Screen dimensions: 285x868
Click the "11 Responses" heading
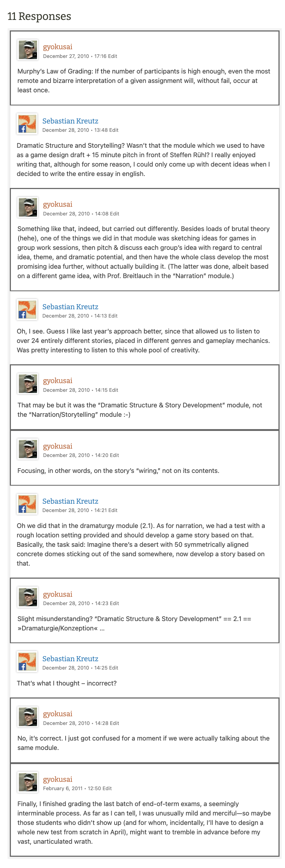[39, 16]
